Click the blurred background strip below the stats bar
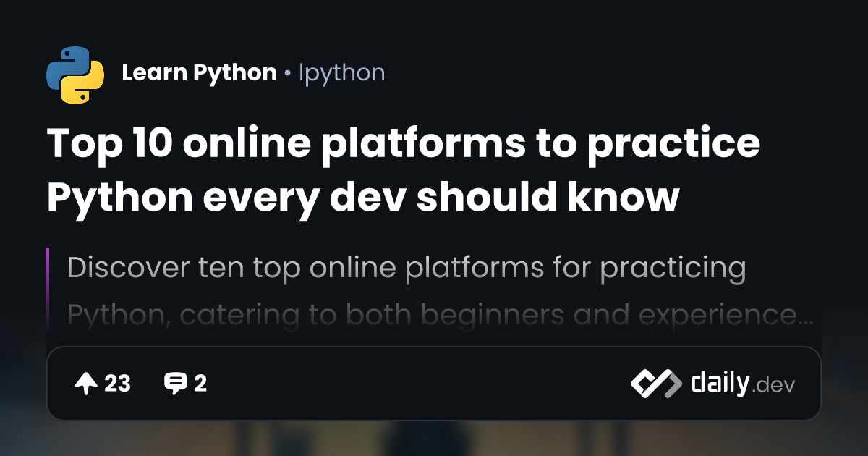Image resolution: width=868 pixels, height=456 pixels. point(434,439)
